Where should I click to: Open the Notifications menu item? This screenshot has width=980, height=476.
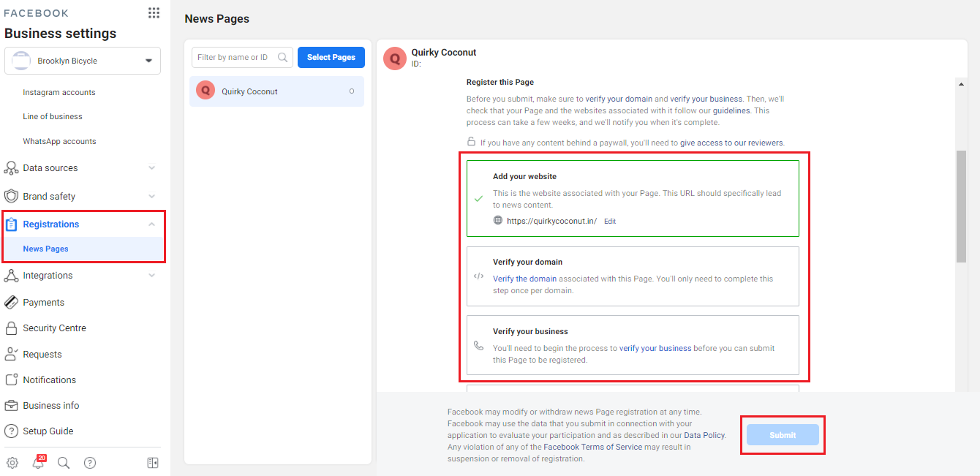tap(49, 379)
